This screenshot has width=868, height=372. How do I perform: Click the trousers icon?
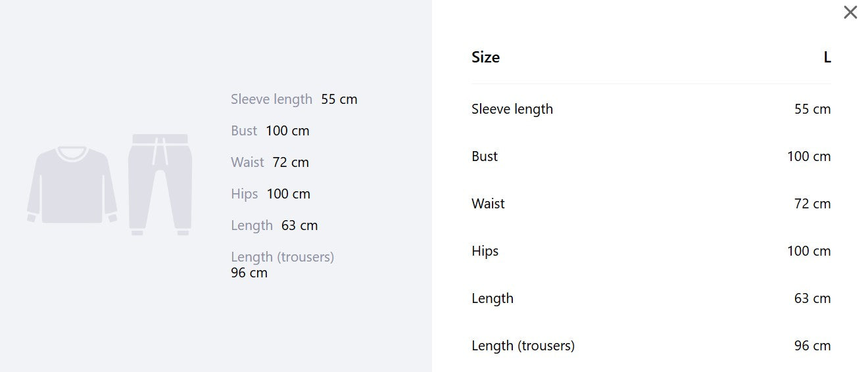[x=160, y=185]
